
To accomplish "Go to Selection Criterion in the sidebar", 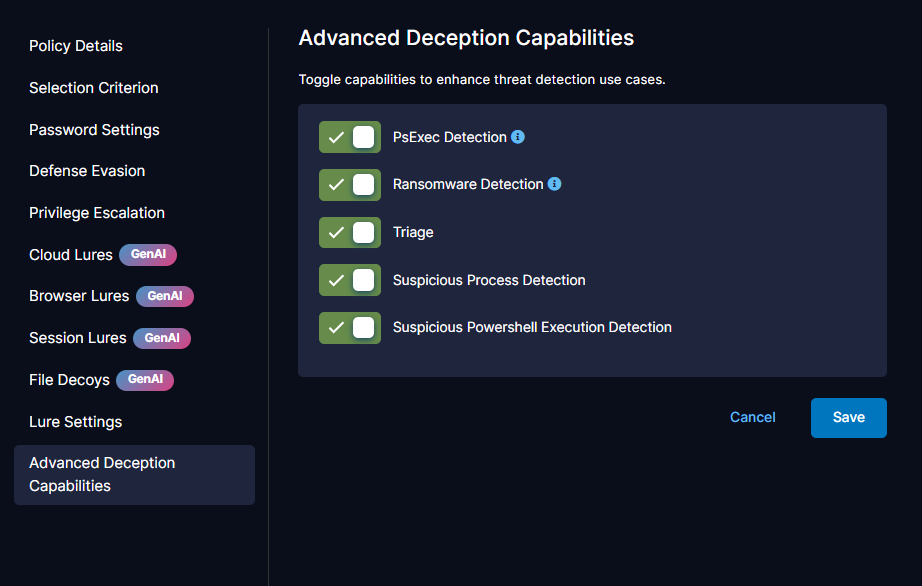I will click(x=94, y=88).
